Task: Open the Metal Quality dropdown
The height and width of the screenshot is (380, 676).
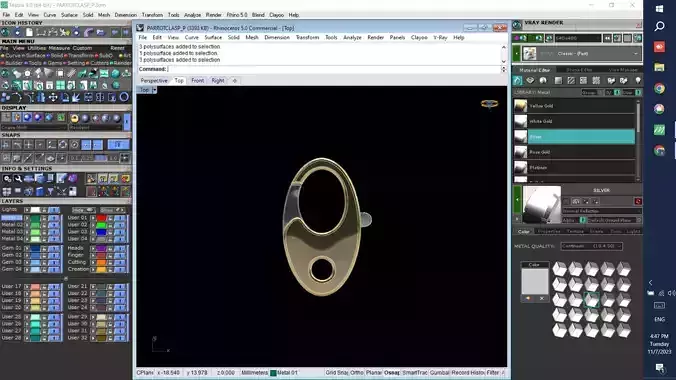Action: point(592,246)
